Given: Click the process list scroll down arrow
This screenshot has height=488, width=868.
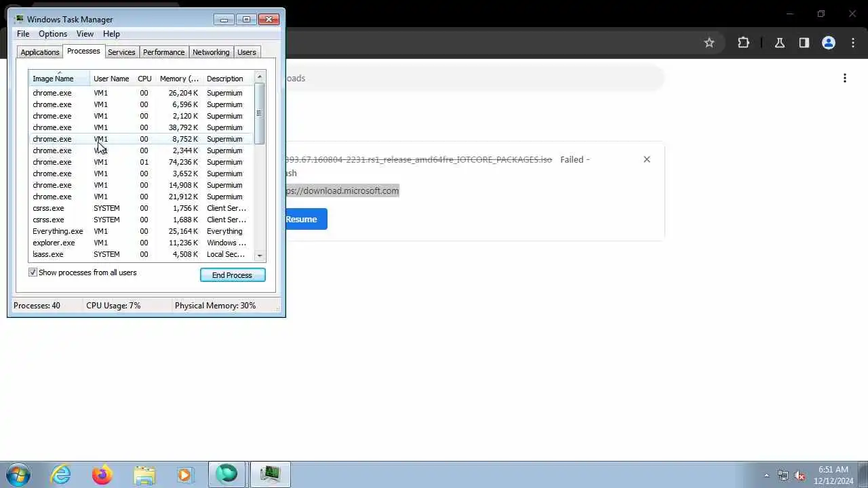Looking at the screenshot, I should point(259,256).
